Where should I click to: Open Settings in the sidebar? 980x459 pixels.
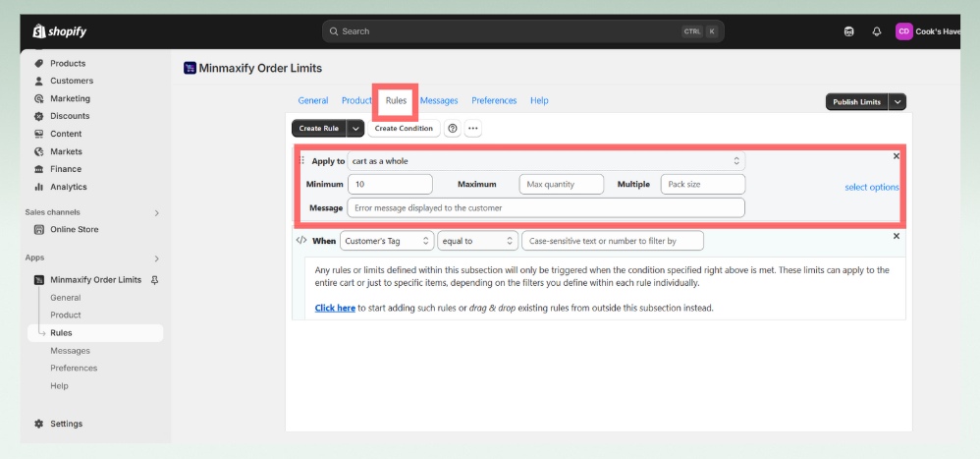click(66, 424)
